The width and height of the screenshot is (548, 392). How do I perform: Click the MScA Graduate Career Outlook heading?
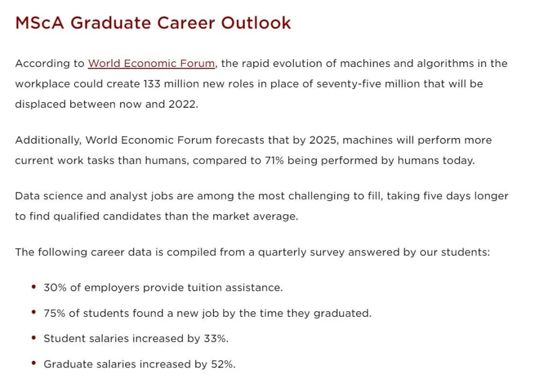pyautogui.click(x=153, y=23)
